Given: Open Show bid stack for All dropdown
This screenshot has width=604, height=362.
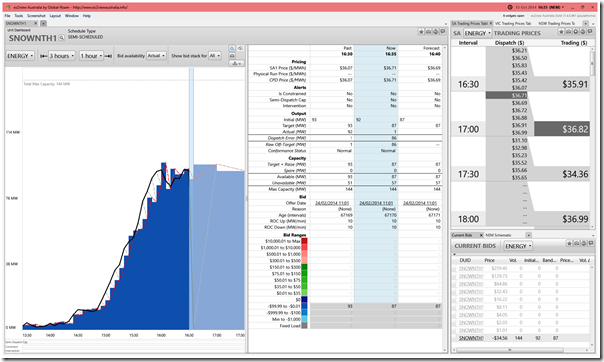Looking at the screenshot, I should (215, 56).
